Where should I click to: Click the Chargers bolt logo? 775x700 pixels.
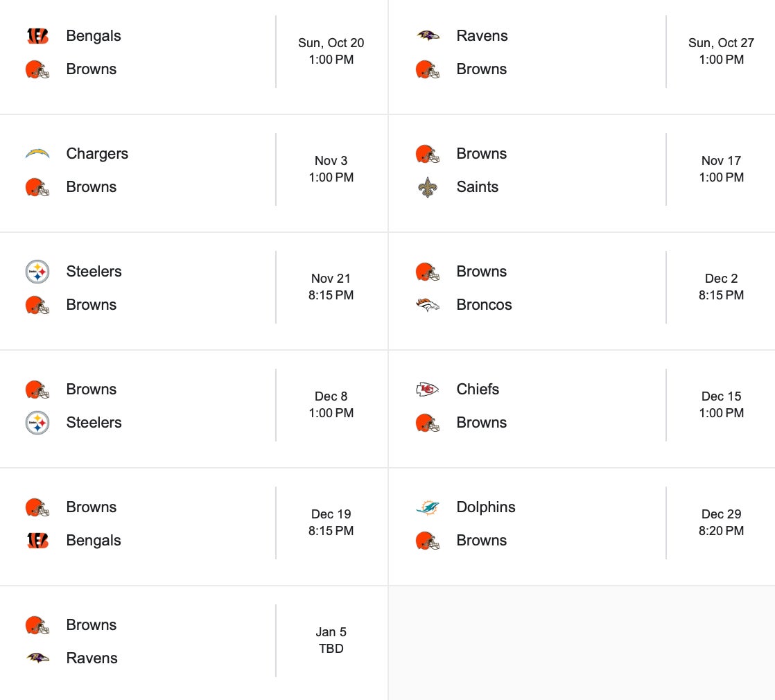(x=37, y=154)
